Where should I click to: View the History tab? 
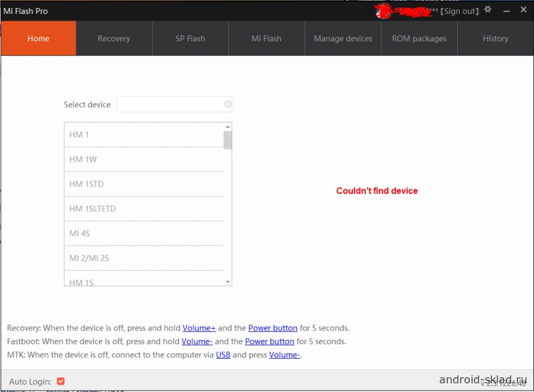[495, 39]
